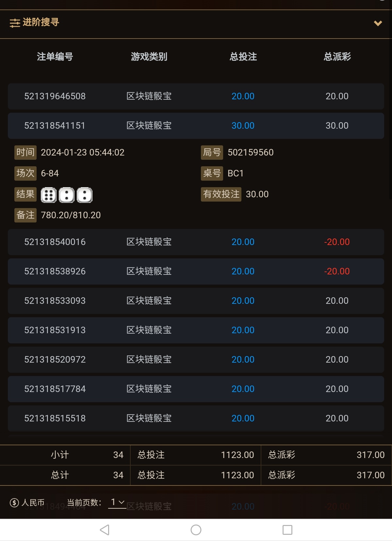Sort by the 注单编号 column header
This screenshot has height=541, width=392.
(55, 57)
